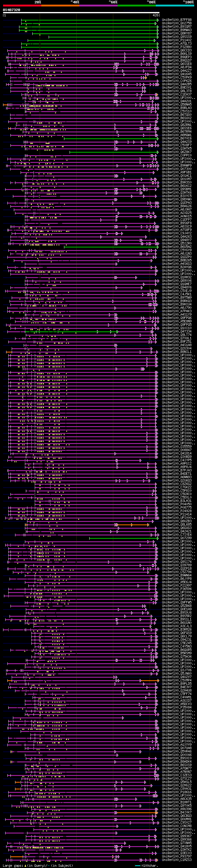Open hit UniRef100_B7FF88

tap(177, 20)
